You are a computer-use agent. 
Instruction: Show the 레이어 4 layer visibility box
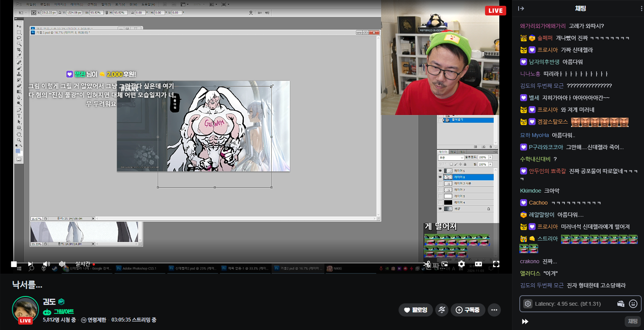440,202
